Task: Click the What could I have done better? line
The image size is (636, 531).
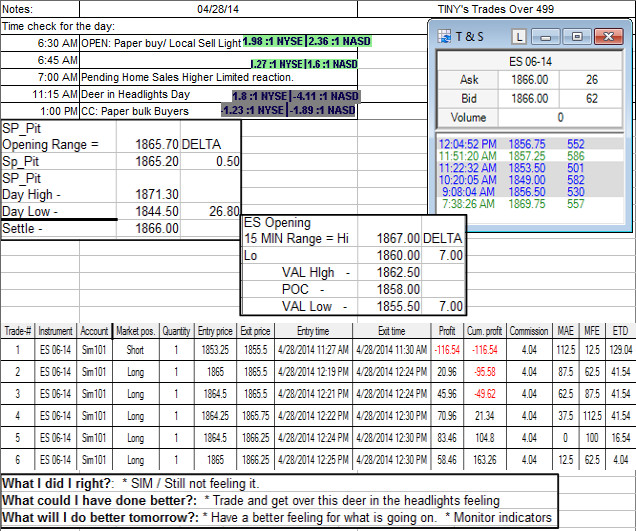Action: click(x=251, y=500)
